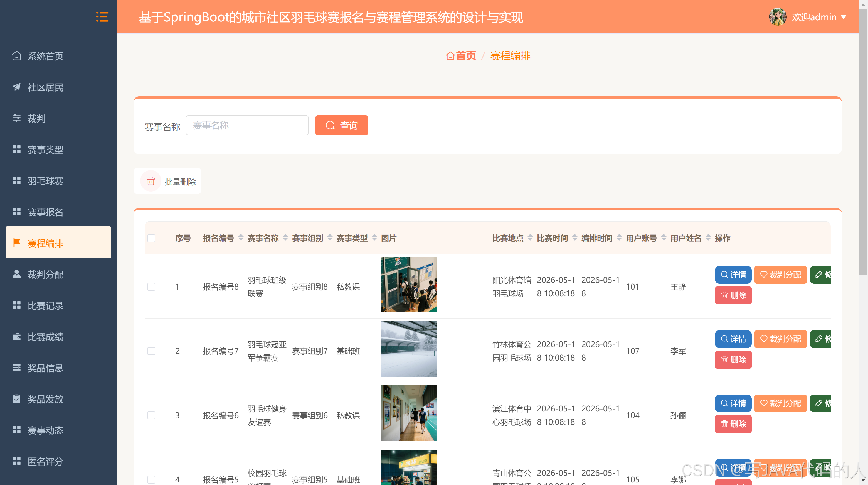This screenshot has height=485, width=868.
Task: Click the grid icon next to 比赛记录
Action: [16, 305]
